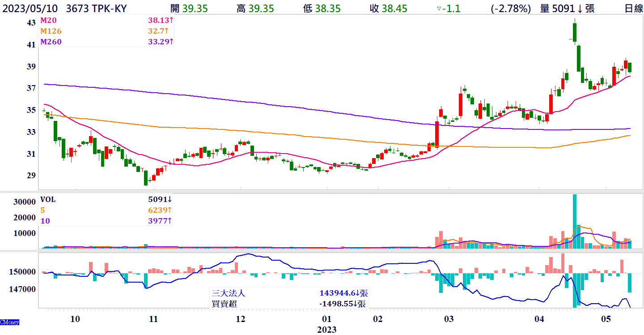The width and height of the screenshot is (644, 335).
Task: Click the 5-day volume average legend
Action: [42, 210]
